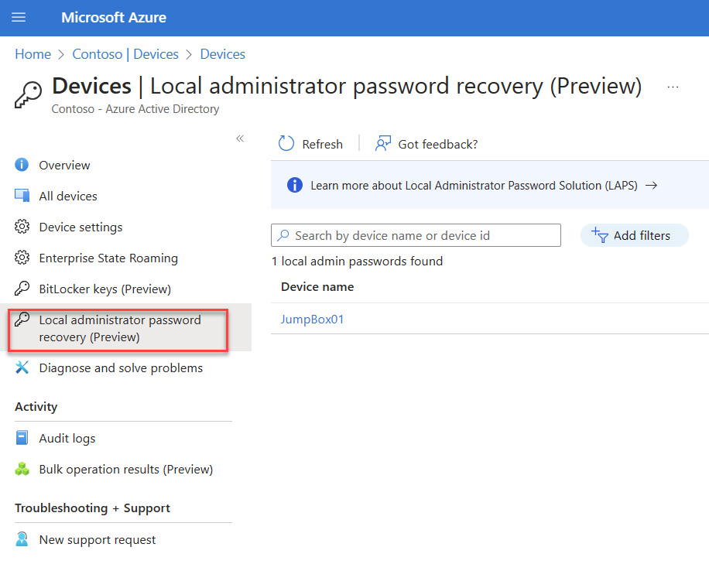Select BitLocker keys (Preview) key icon
709x588 pixels.
click(x=22, y=289)
